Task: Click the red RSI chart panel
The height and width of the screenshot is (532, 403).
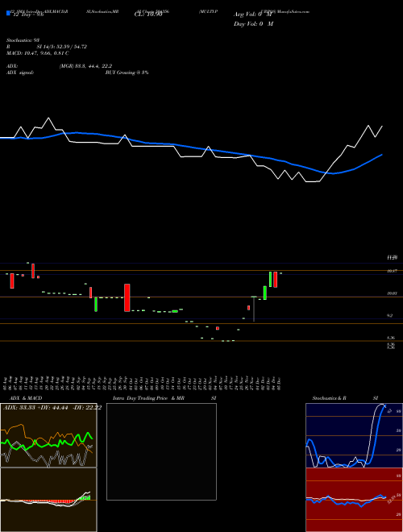Action: tap(354, 500)
